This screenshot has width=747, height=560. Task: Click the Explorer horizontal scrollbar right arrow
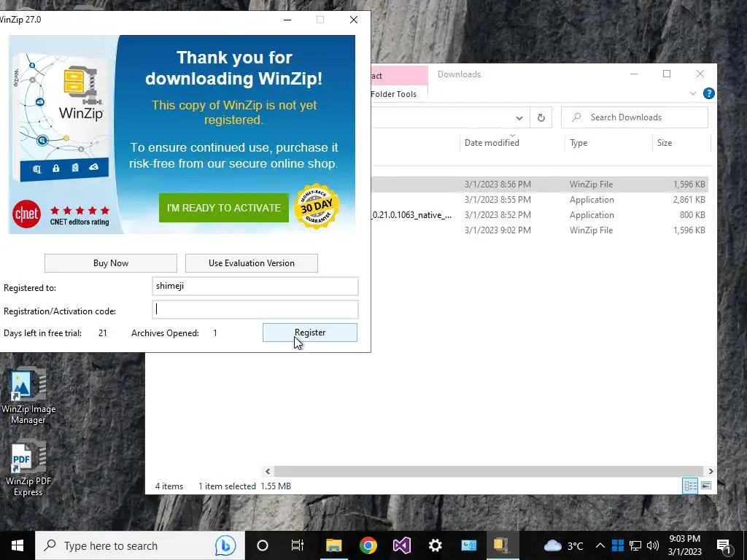[711, 472]
